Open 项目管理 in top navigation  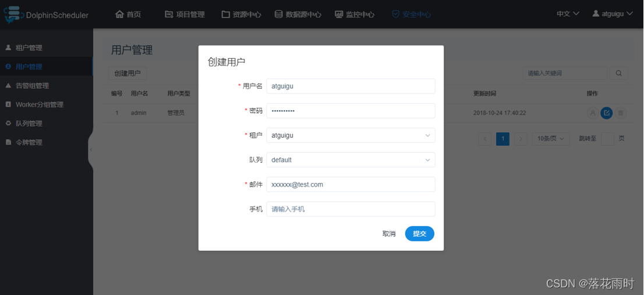click(185, 15)
